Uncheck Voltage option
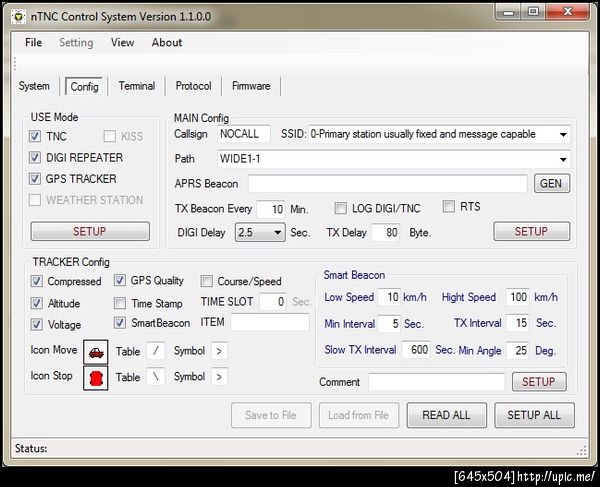This screenshot has height=487, width=600. pyautogui.click(x=37, y=324)
